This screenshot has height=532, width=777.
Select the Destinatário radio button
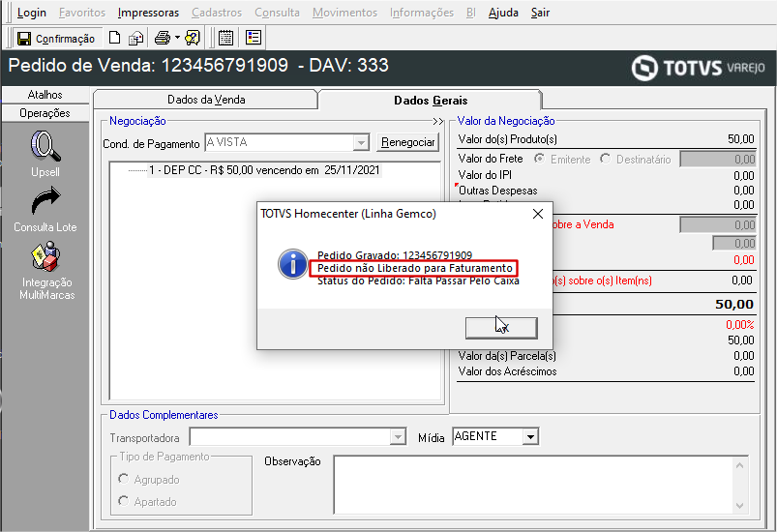point(605,159)
